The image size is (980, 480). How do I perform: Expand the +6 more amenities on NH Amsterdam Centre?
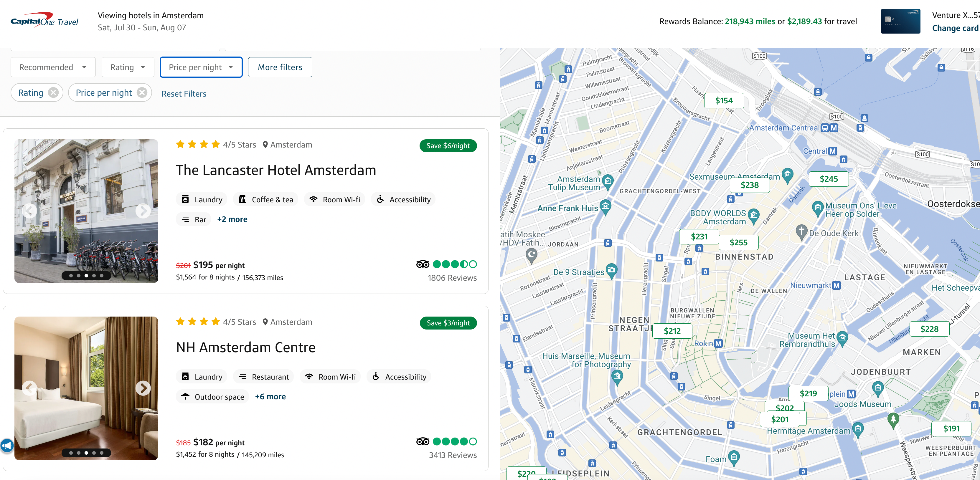270,396
